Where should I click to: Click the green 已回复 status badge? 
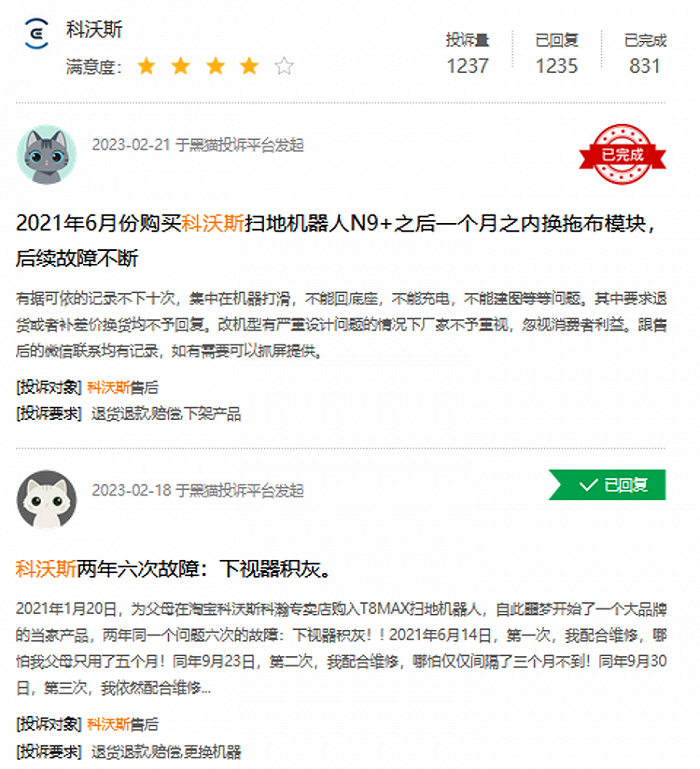click(x=607, y=485)
